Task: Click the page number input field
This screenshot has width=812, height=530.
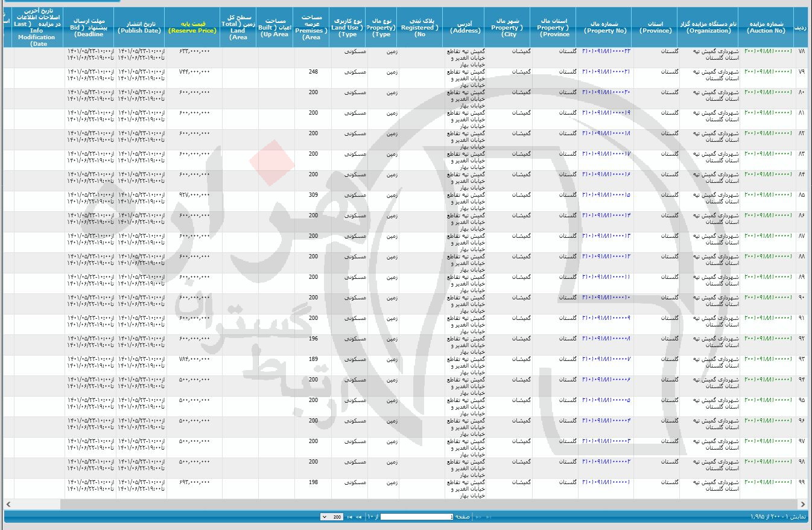Action: tap(417, 517)
